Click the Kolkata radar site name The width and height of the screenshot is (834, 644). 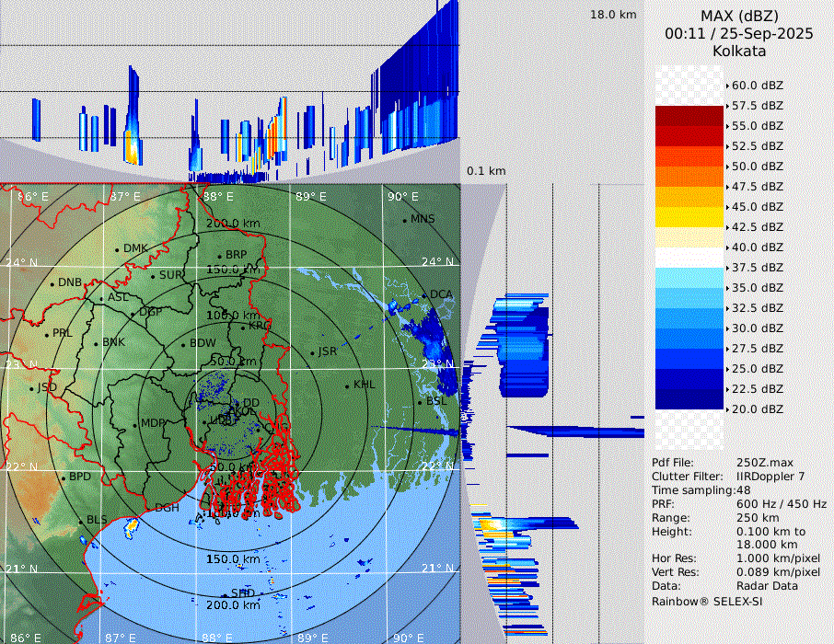pos(739,51)
